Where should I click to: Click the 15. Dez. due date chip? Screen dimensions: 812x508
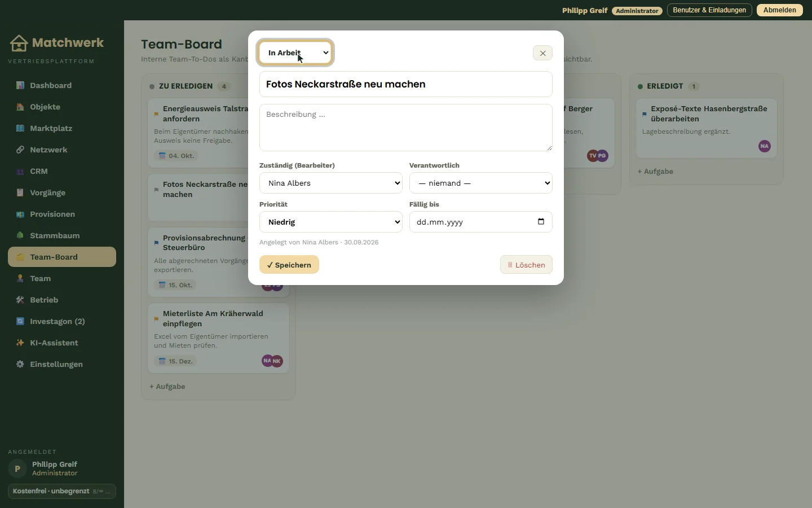[x=175, y=361]
